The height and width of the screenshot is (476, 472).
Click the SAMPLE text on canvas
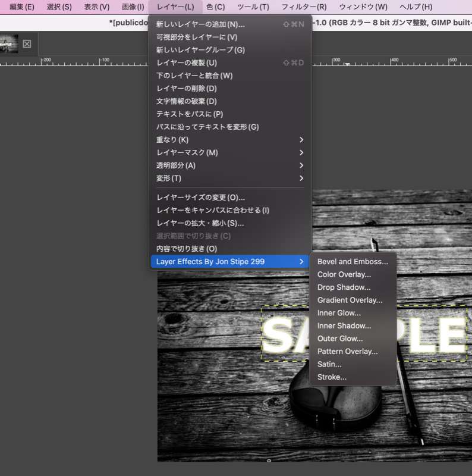[x=363, y=334]
